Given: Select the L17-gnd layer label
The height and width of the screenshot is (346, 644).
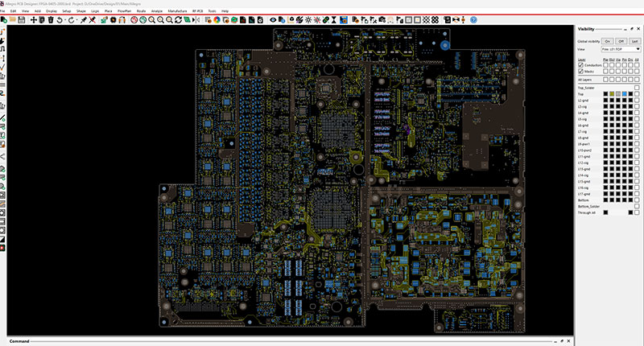Looking at the screenshot, I should coord(584,194).
